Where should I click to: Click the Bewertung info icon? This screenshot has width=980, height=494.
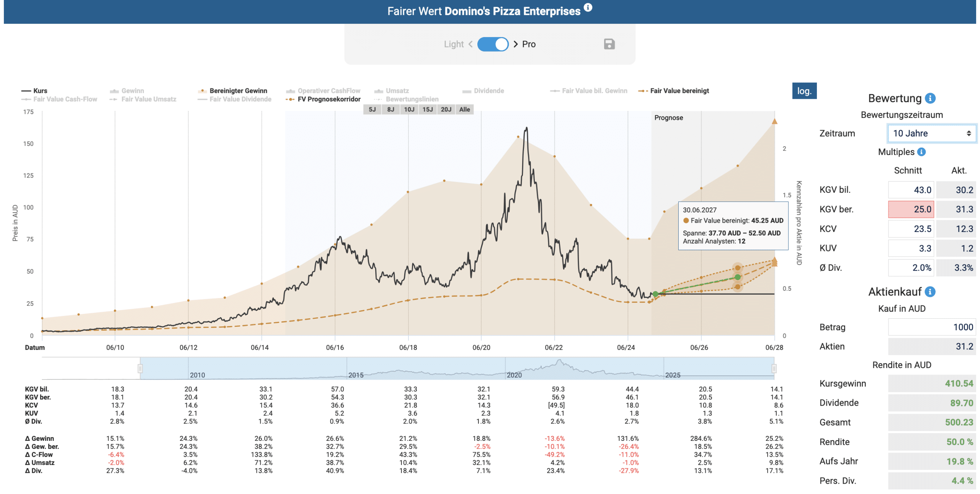pyautogui.click(x=930, y=98)
